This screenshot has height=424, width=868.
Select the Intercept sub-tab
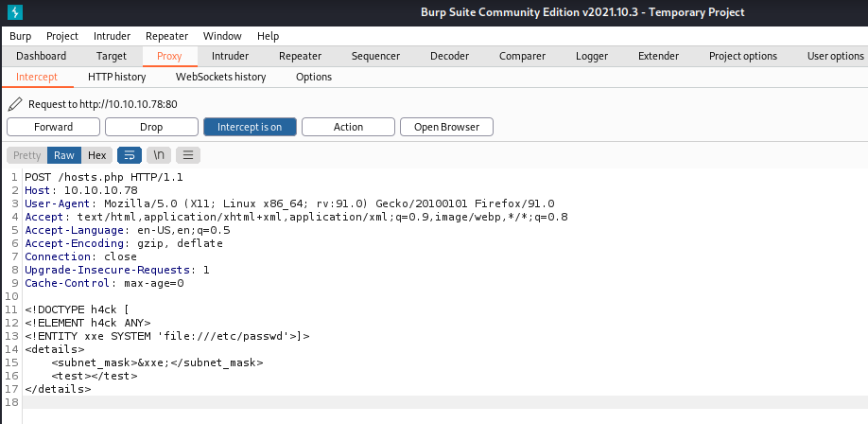(37, 77)
